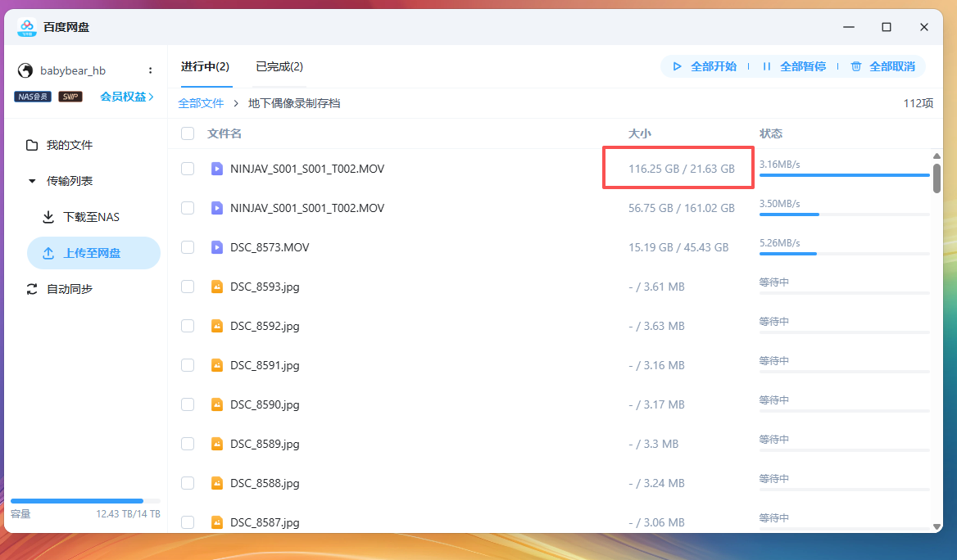957x560 pixels.
Task: Click the storage capacity bar 12.43 TB/14 TB
Action: [x=85, y=501]
